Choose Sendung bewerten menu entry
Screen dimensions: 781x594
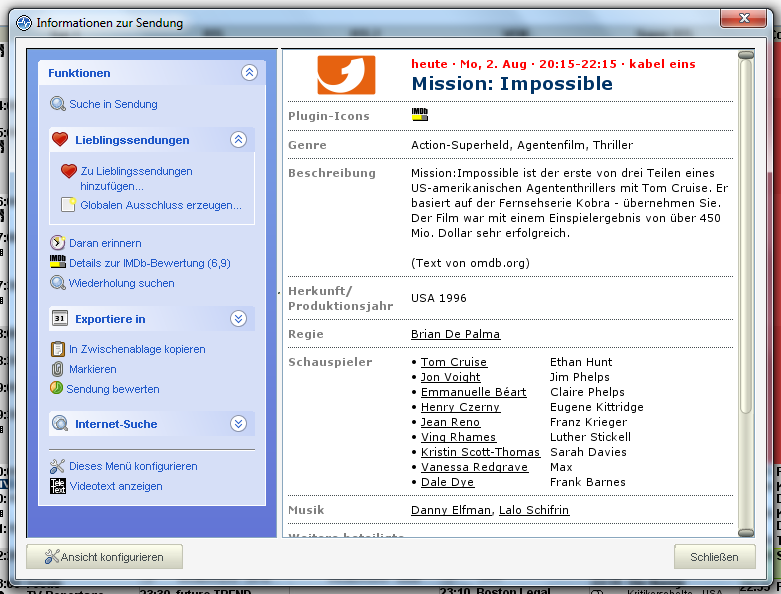point(112,389)
